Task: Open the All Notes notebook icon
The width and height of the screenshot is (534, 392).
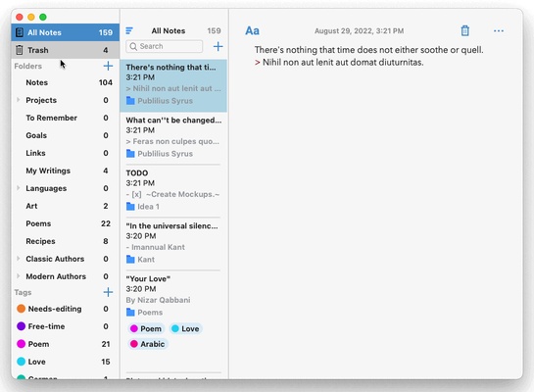Action: pyautogui.click(x=20, y=32)
